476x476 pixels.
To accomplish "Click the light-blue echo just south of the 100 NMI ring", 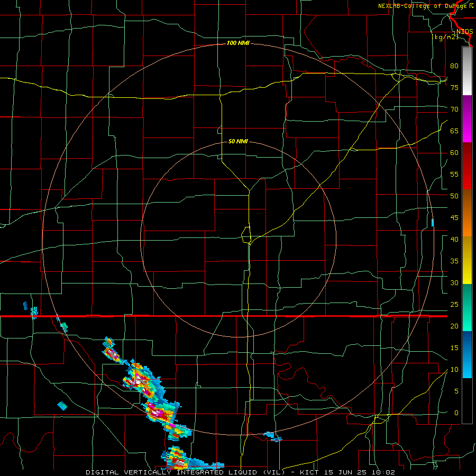I will 272,436.
